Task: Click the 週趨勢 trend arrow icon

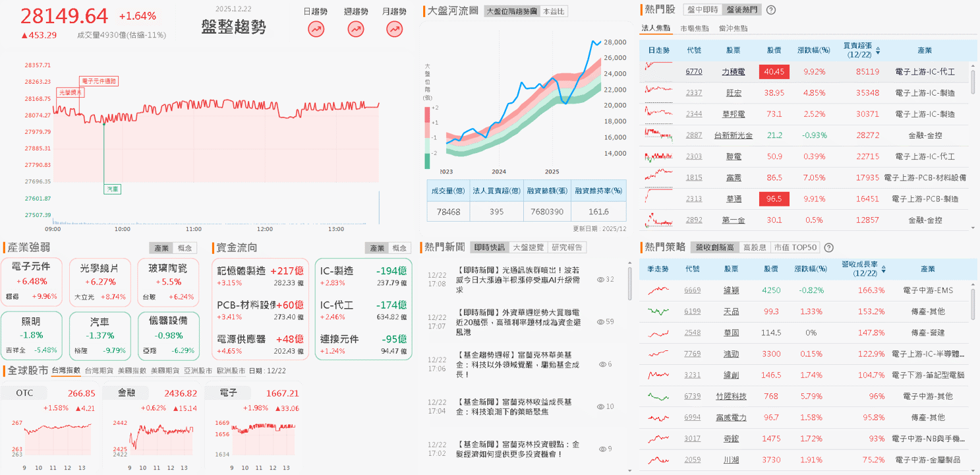Action: coord(356,29)
